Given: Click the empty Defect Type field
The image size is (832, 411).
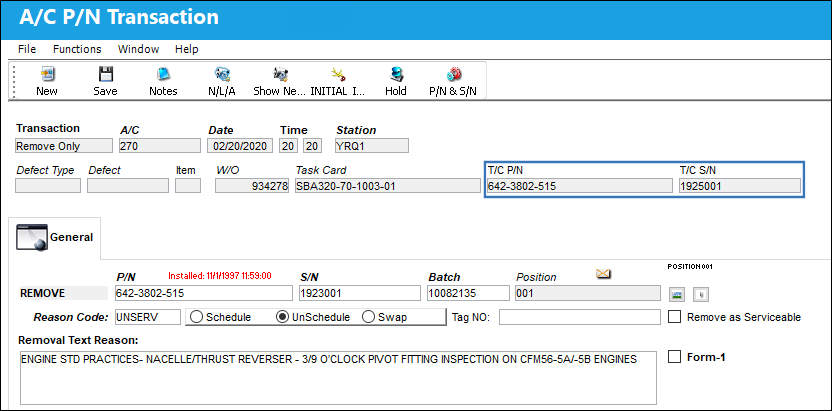Looking at the screenshot, I should (x=48, y=186).
